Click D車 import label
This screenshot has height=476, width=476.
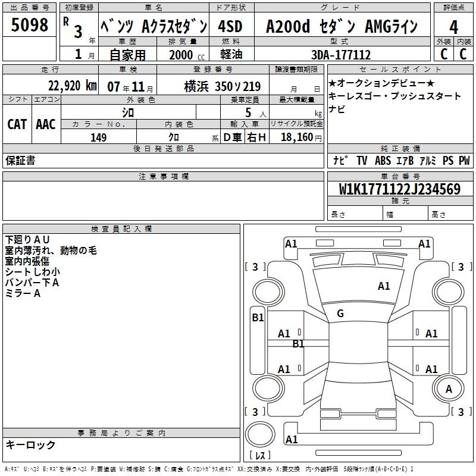point(233,137)
